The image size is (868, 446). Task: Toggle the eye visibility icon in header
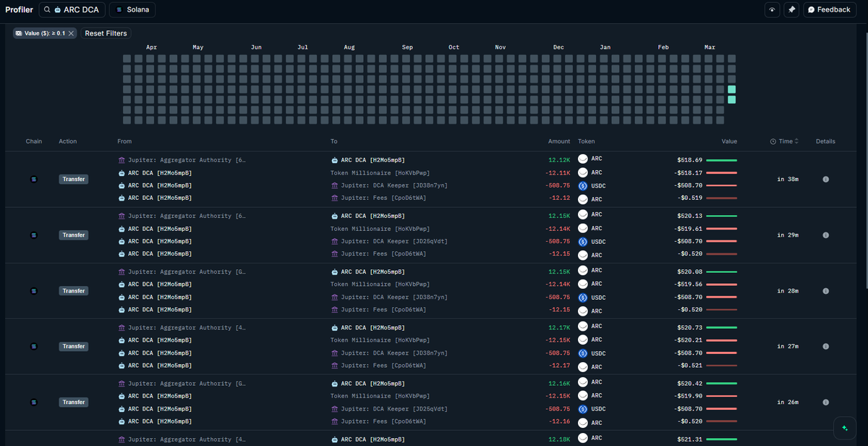(773, 9)
